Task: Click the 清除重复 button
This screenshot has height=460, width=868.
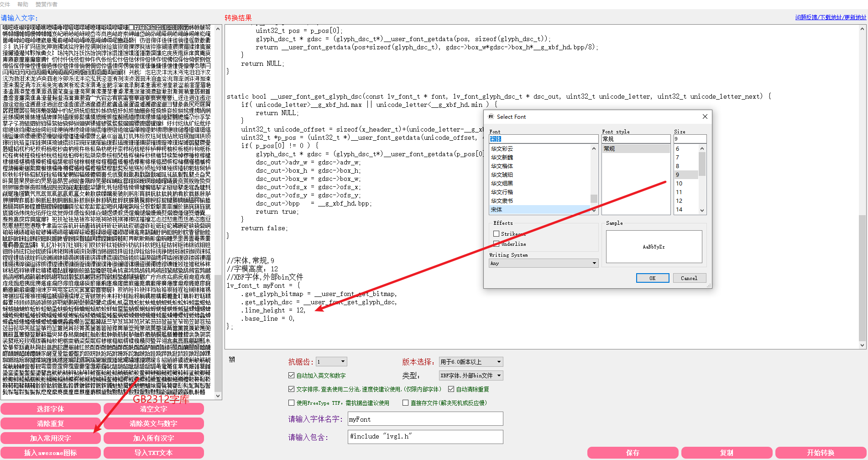Action: 51,423
